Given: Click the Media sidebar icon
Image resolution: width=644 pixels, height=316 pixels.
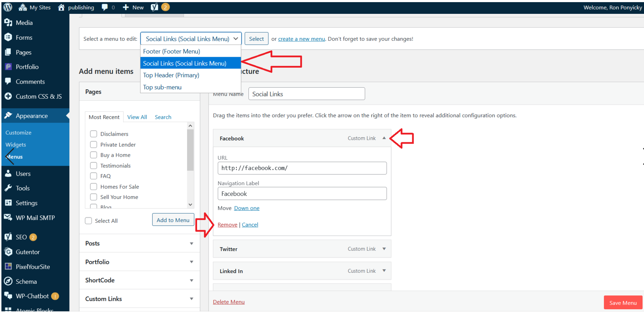Looking at the screenshot, I should (x=8, y=22).
